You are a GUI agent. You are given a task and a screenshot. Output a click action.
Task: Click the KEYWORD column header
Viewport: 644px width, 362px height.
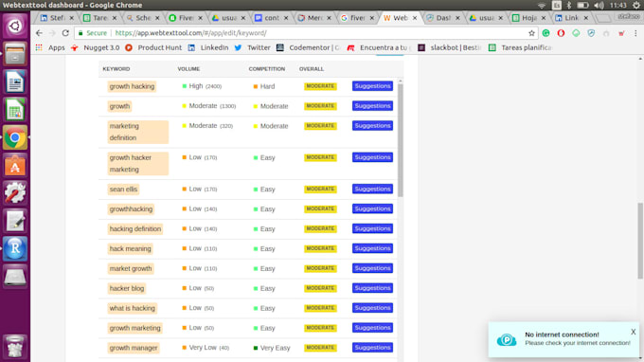pyautogui.click(x=116, y=69)
